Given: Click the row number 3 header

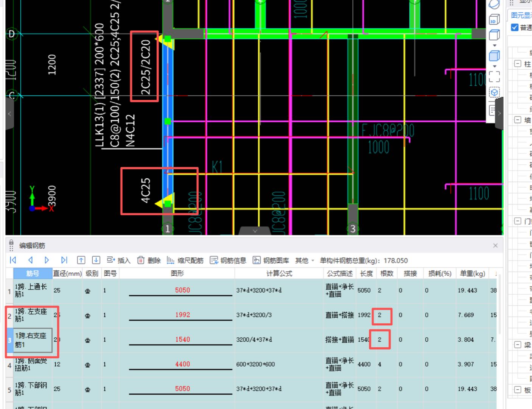Looking at the screenshot, I should point(9,340).
